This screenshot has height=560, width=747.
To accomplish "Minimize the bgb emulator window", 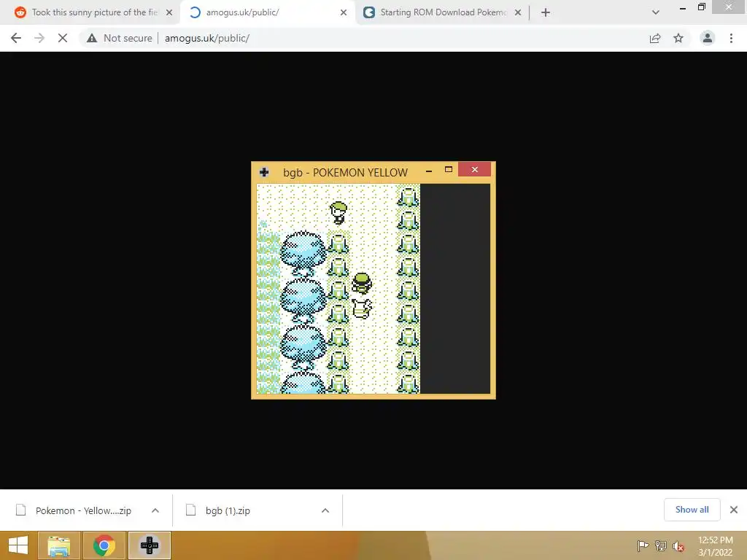I will (x=429, y=171).
